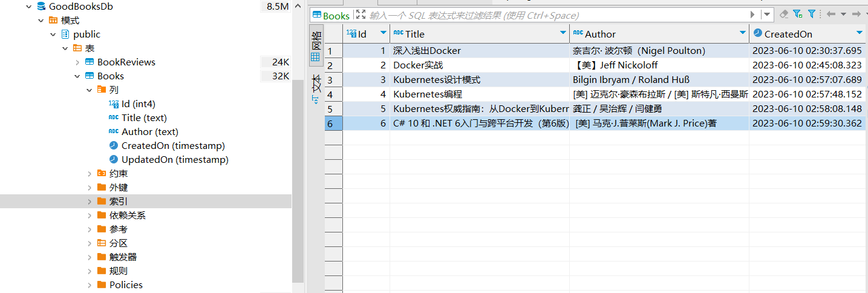
Task: Open the save filter settings funnel icon
Action: [797, 15]
